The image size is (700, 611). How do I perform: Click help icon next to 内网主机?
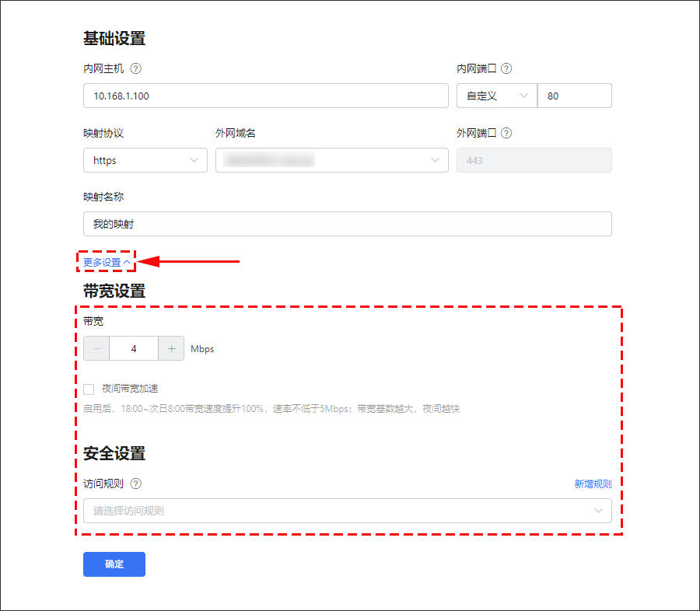point(136,68)
